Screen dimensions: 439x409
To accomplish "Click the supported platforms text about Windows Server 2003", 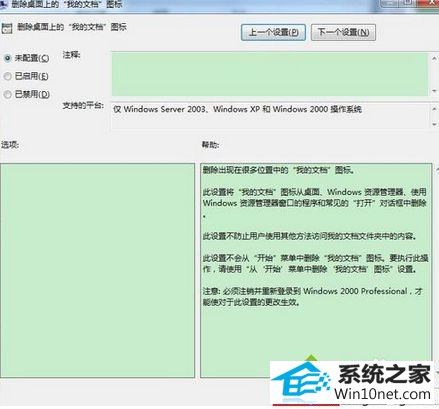I will pyautogui.click(x=237, y=109).
